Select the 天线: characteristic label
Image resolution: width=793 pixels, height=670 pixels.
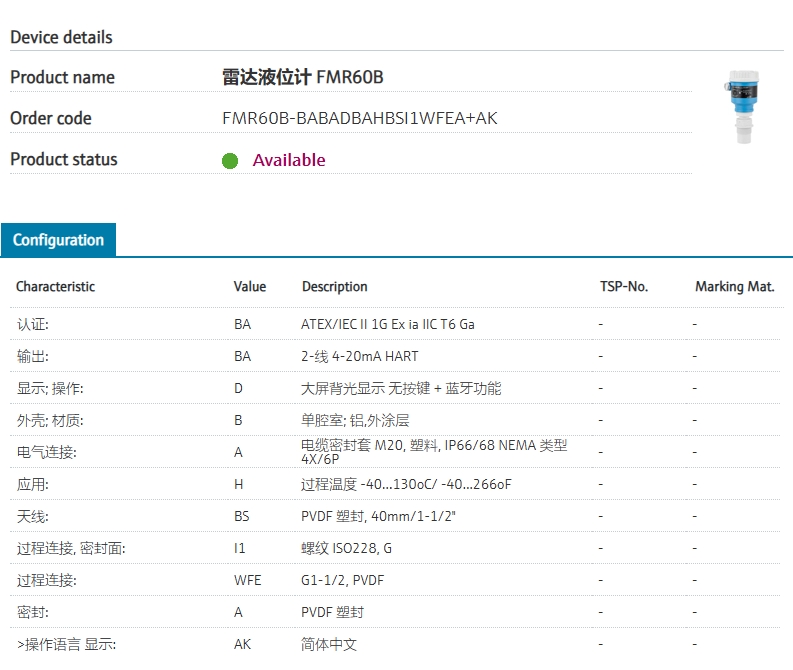coord(33,516)
